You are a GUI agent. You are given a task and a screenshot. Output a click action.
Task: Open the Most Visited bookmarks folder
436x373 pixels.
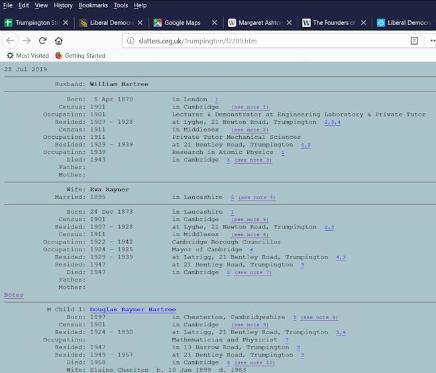pyautogui.click(x=28, y=56)
